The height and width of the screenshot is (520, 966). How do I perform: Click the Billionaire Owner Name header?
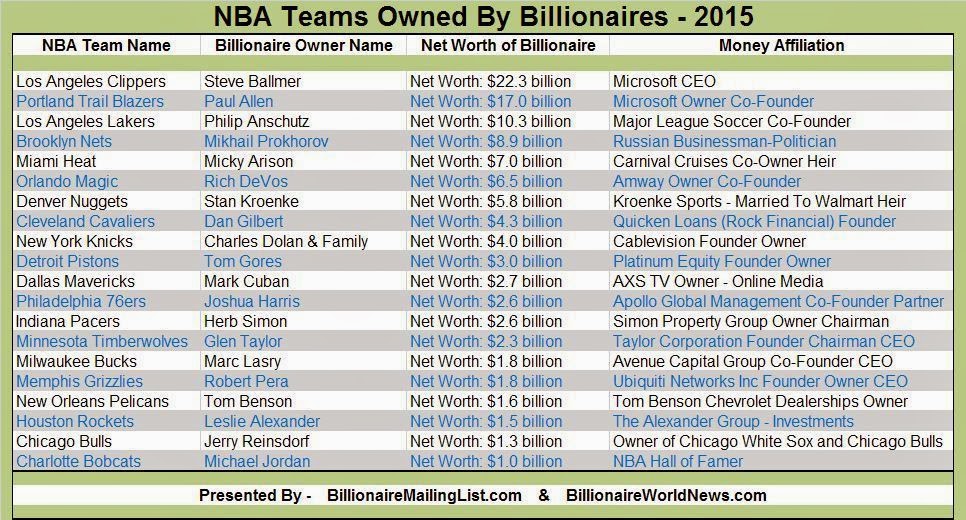(x=302, y=45)
